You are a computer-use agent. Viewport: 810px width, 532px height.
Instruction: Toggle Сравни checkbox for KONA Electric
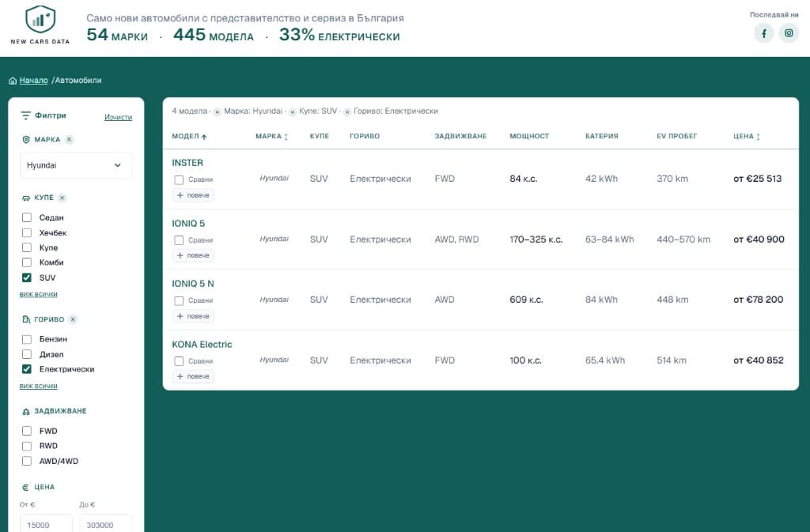(x=179, y=361)
